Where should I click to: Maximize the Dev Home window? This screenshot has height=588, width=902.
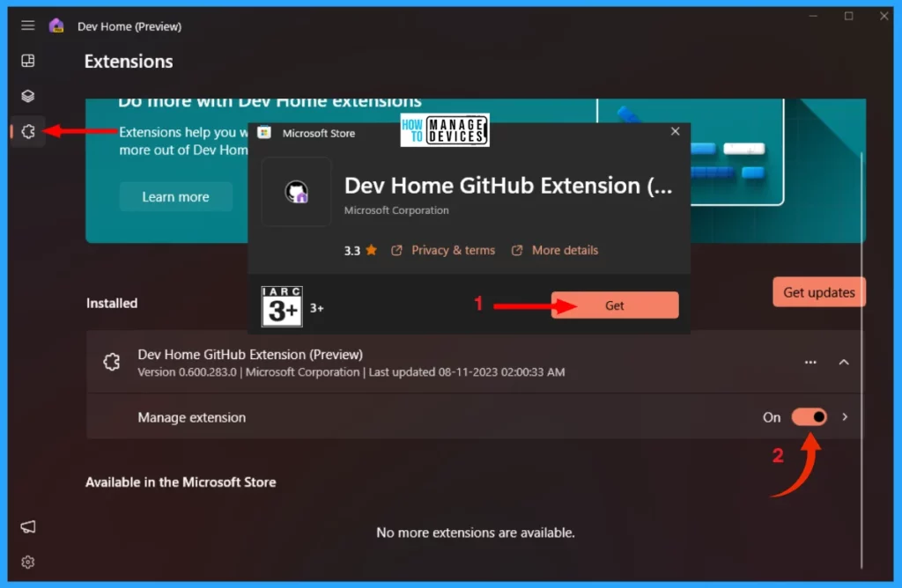(848, 16)
